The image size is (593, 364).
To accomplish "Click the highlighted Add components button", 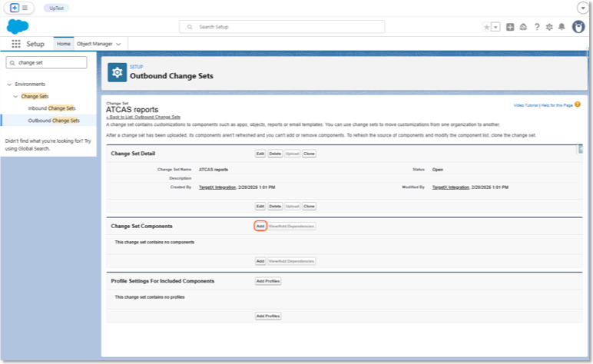I will coord(260,227).
